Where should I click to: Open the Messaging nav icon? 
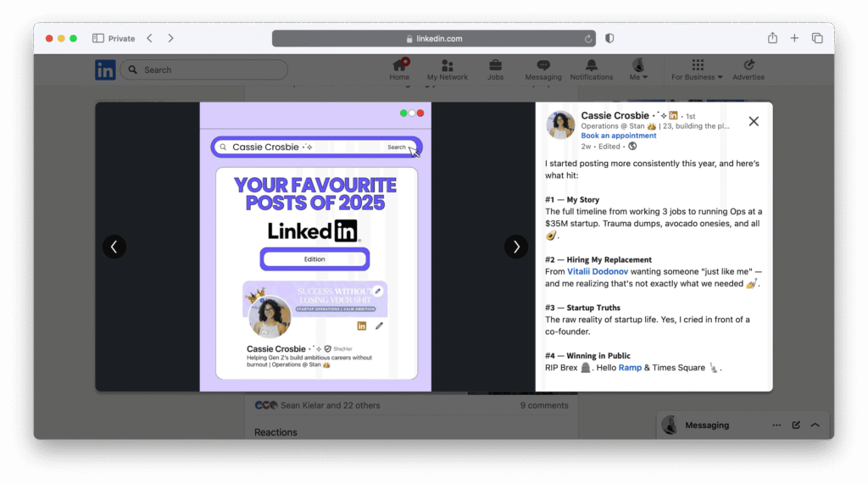[x=542, y=66]
